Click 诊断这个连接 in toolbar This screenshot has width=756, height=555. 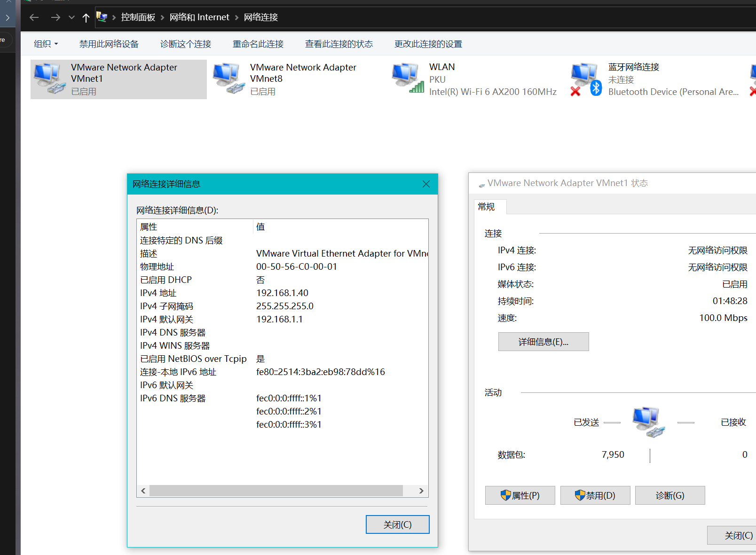click(x=186, y=44)
